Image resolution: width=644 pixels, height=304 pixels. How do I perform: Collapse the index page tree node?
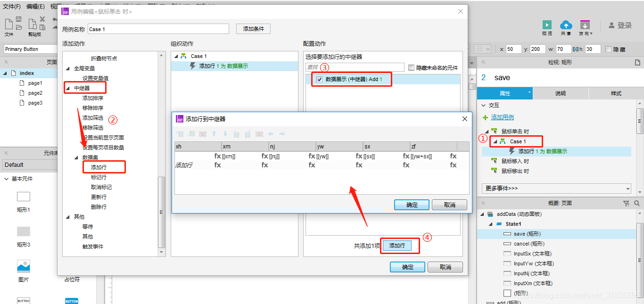tap(6, 73)
